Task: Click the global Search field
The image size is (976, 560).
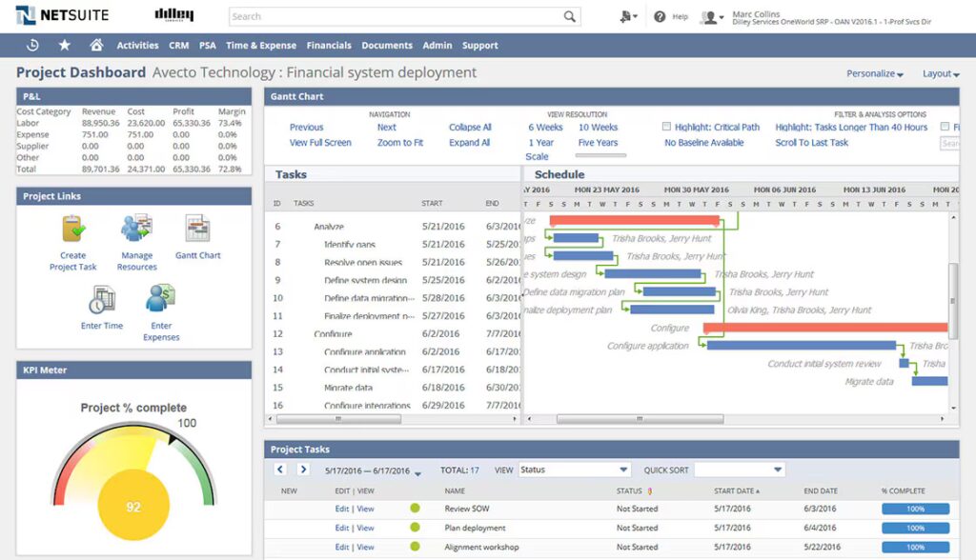Action: point(405,16)
